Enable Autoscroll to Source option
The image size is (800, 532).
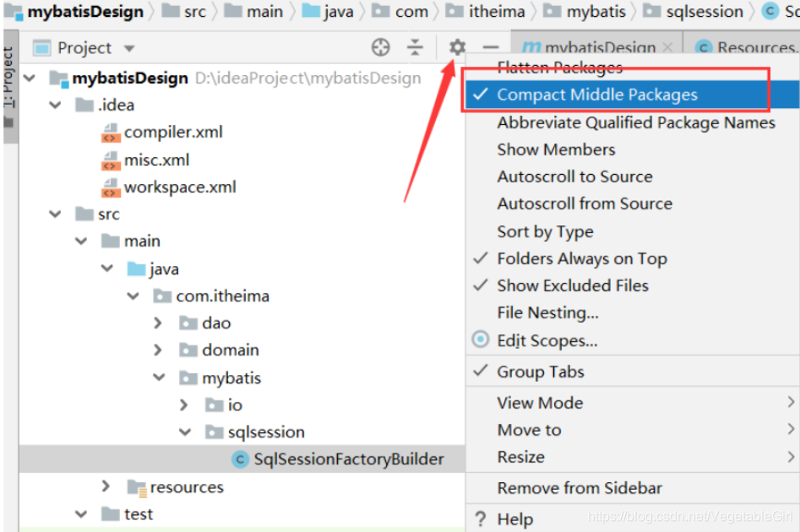632,176
